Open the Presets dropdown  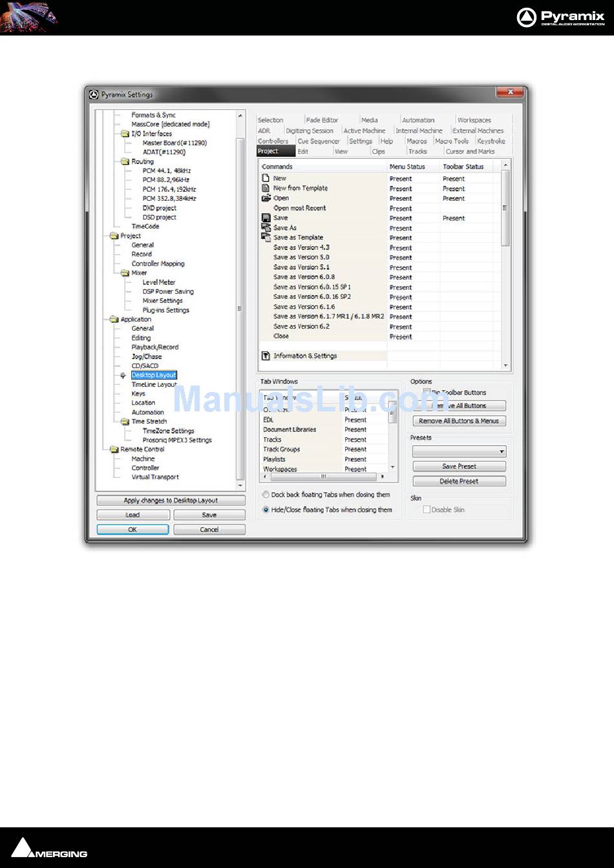pyautogui.click(x=459, y=451)
